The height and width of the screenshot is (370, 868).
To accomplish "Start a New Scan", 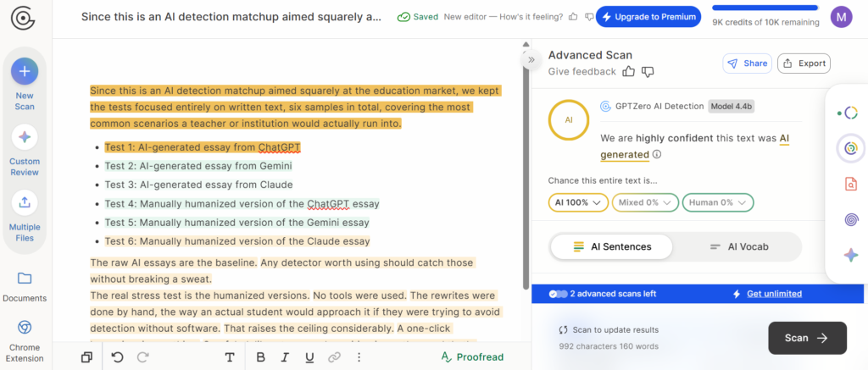I will (25, 72).
